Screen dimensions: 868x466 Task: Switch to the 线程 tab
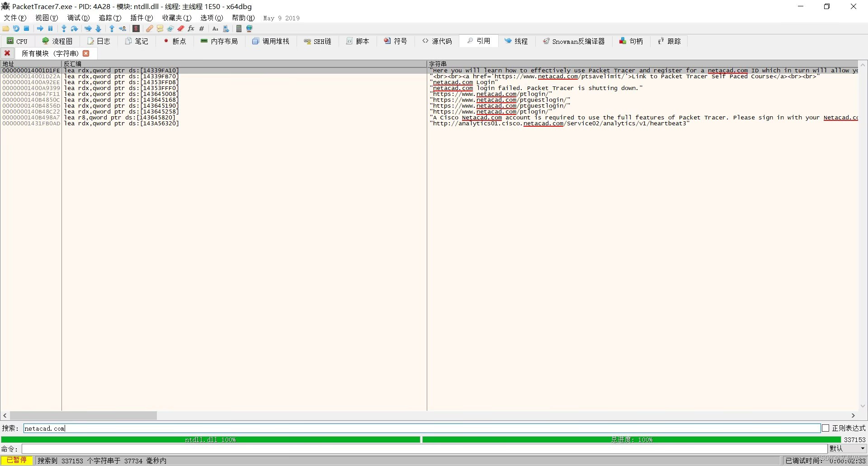click(x=516, y=41)
